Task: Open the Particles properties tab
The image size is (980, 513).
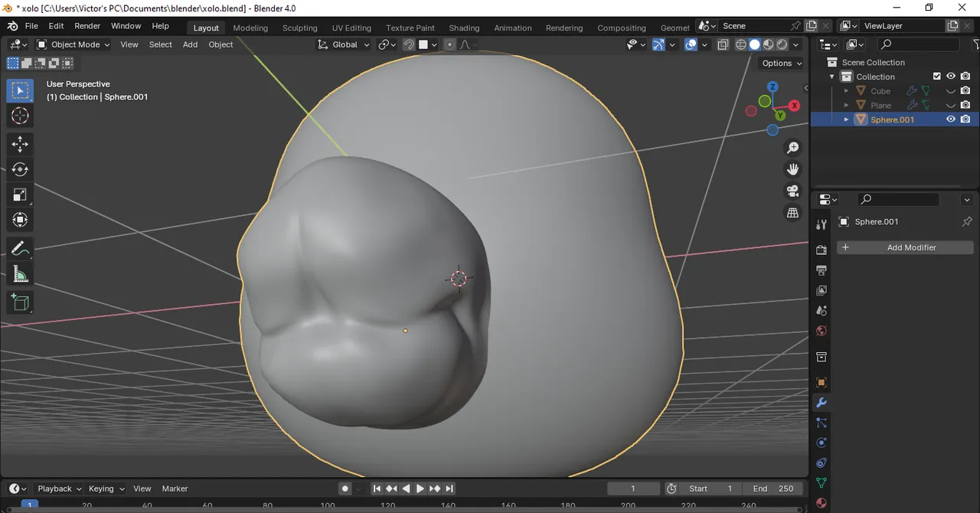Action: [x=822, y=423]
